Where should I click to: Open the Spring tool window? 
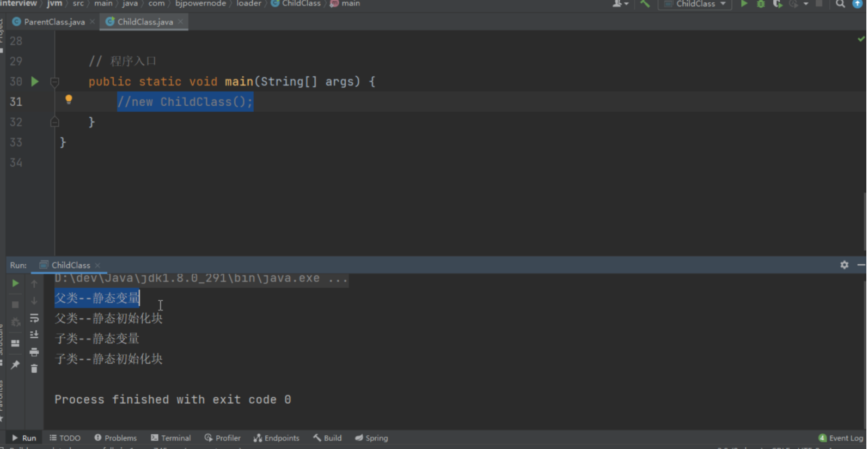(x=371, y=438)
